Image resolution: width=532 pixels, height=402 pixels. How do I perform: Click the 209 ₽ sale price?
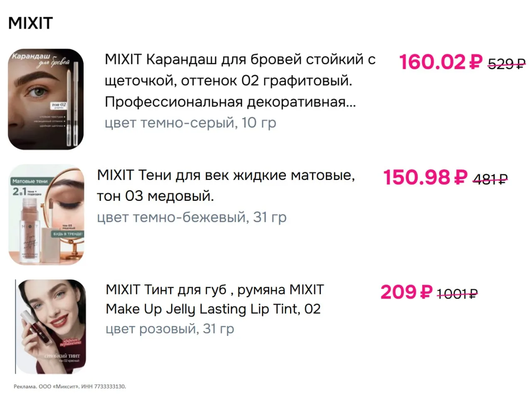406,292
